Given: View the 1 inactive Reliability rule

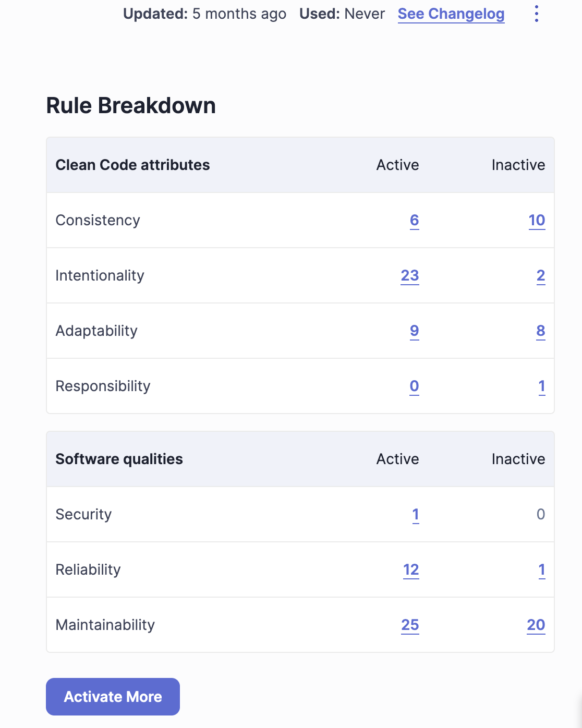Looking at the screenshot, I should point(541,569).
